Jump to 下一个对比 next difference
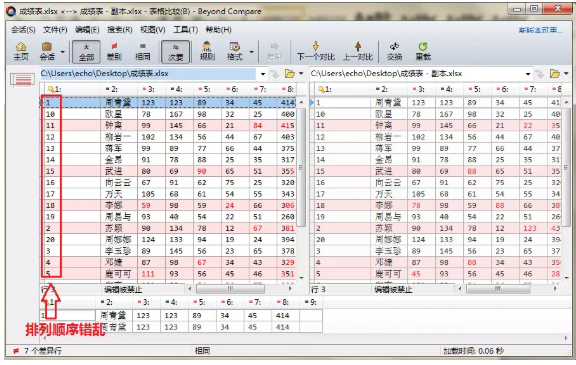576x365 pixels. [x=316, y=51]
